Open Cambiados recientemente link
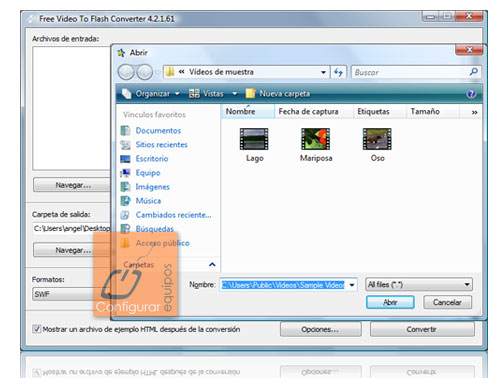 (173, 215)
